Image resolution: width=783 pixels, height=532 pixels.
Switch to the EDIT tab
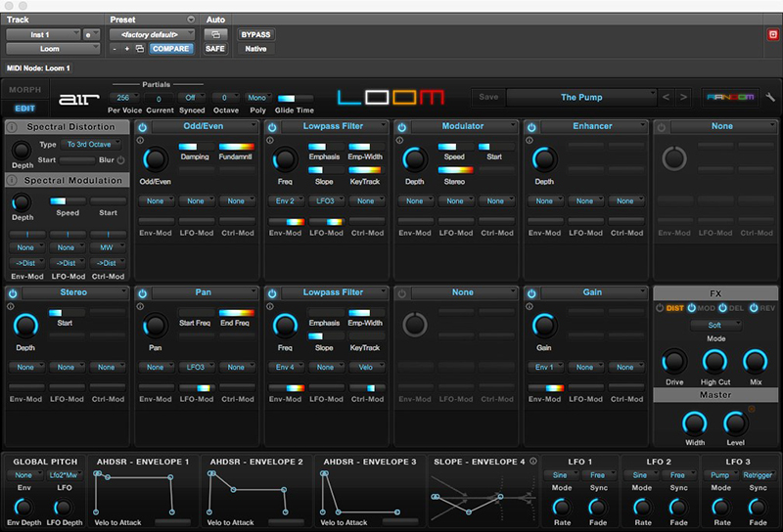(x=25, y=109)
